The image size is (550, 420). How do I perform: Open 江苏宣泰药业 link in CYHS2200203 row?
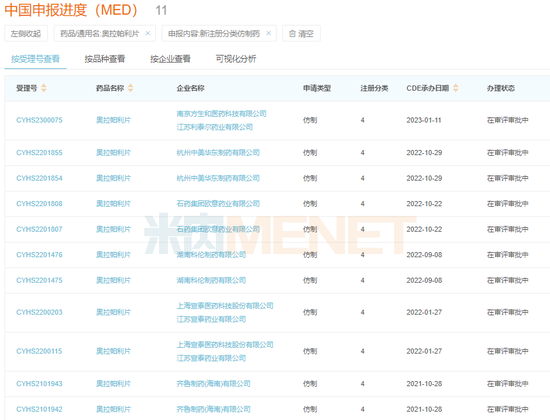coord(211,319)
